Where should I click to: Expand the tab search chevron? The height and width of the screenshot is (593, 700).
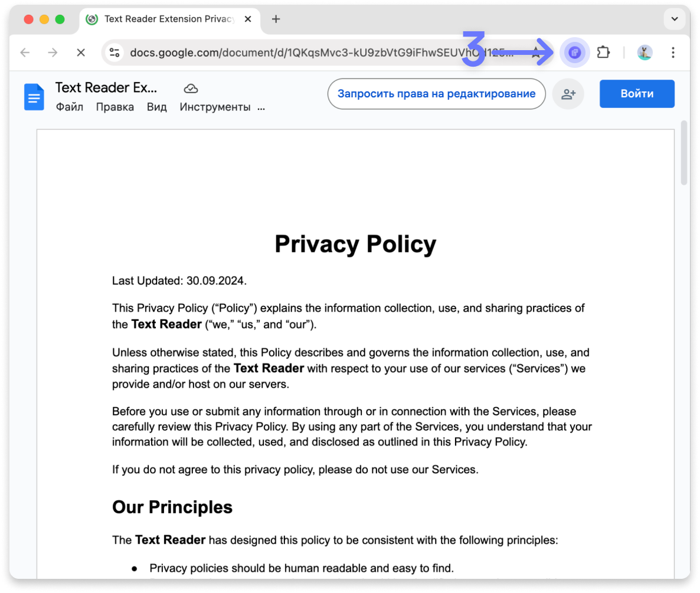[674, 19]
